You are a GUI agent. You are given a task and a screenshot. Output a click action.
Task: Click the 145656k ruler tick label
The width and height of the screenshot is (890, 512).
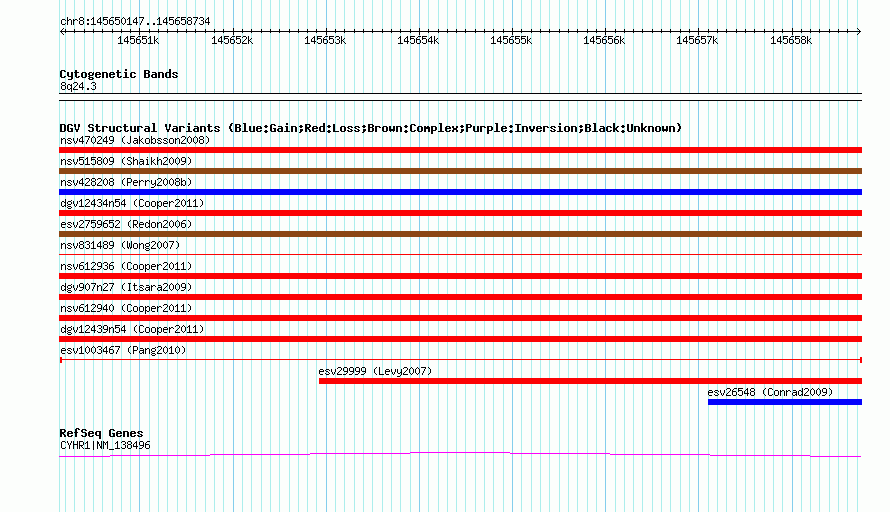[x=604, y=41]
